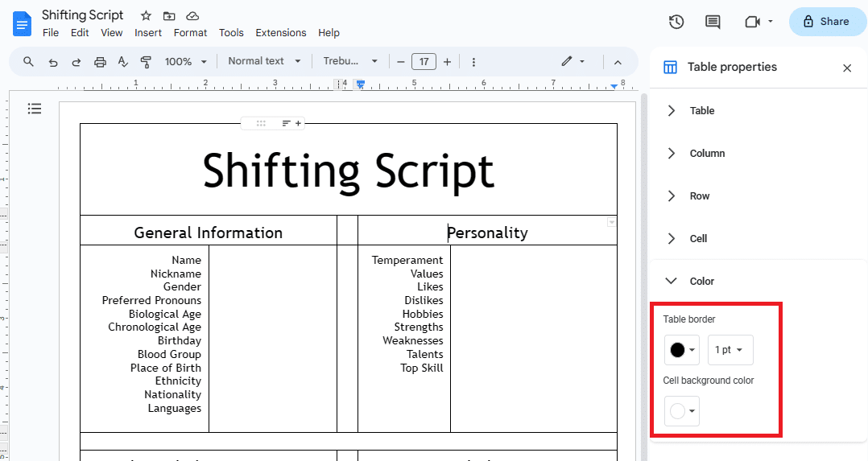Increase the font size
Image resolution: width=868 pixels, height=461 pixels.
tap(448, 62)
